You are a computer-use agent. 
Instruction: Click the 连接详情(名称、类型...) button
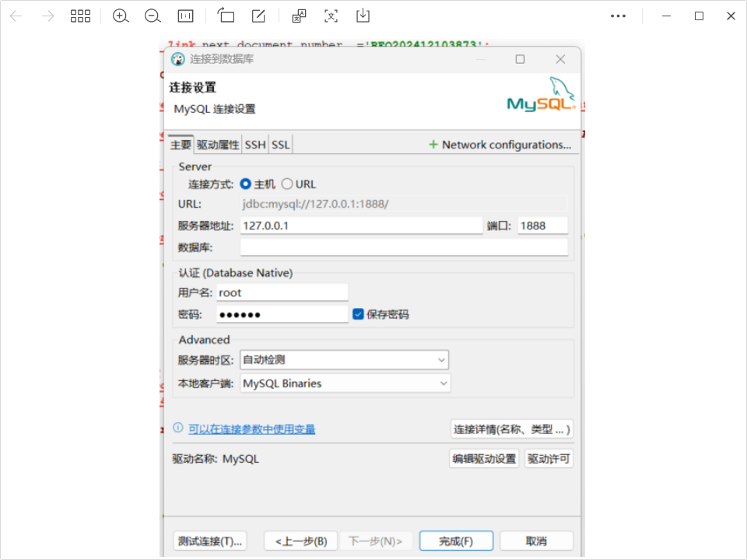point(511,429)
